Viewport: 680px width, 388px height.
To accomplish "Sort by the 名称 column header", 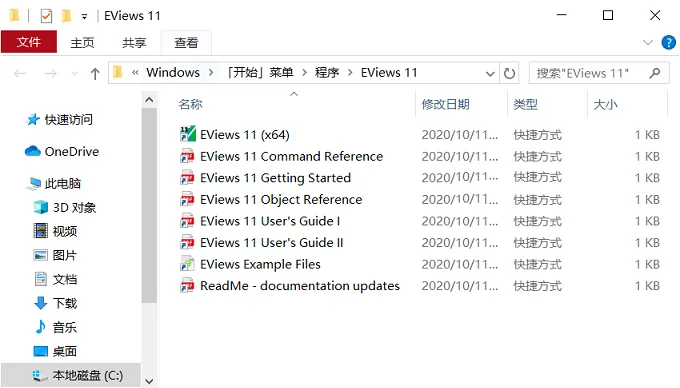I will [190, 104].
